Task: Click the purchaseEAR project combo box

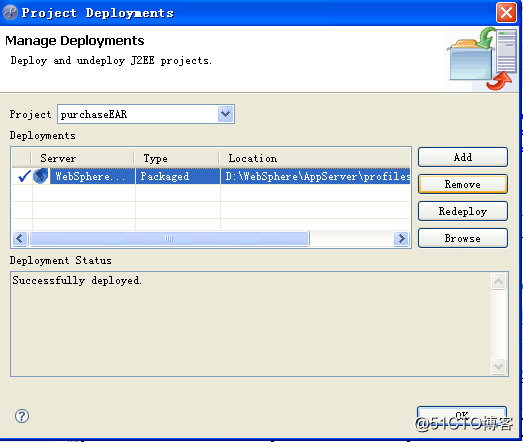Action: click(x=146, y=114)
